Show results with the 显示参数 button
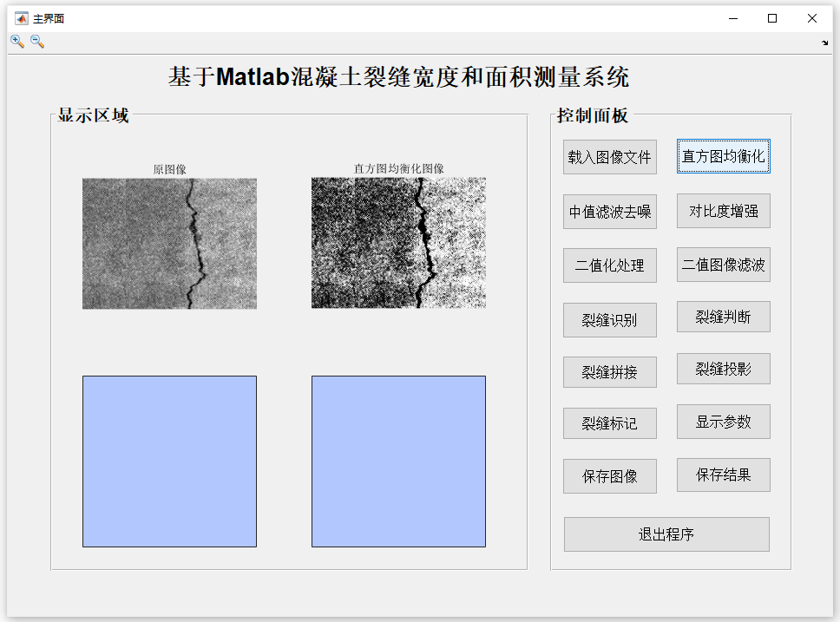 pyautogui.click(x=723, y=422)
